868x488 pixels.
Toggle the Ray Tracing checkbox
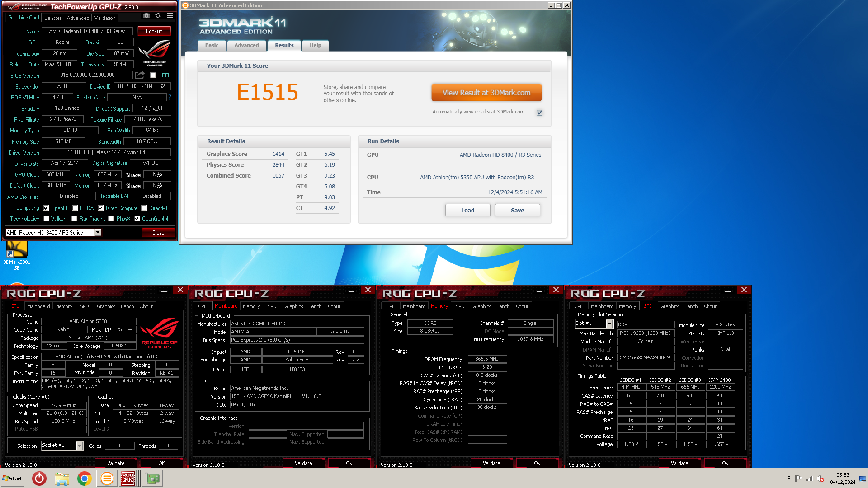[x=75, y=219]
